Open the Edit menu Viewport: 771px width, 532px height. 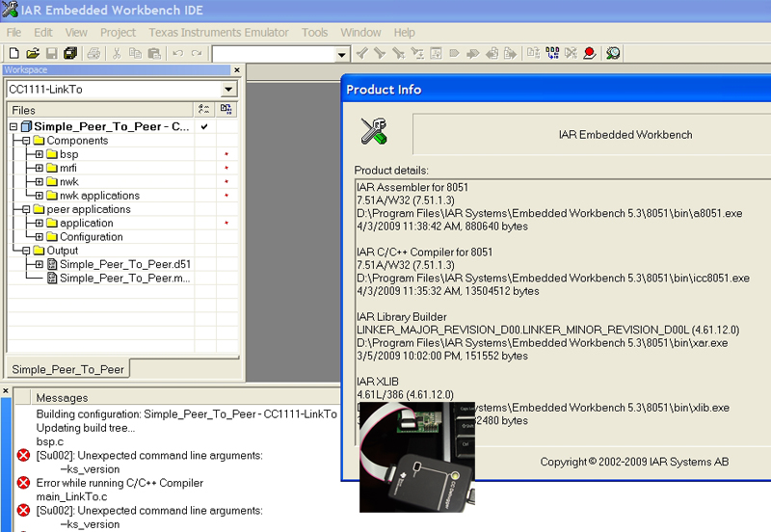[x=43, y=33]
